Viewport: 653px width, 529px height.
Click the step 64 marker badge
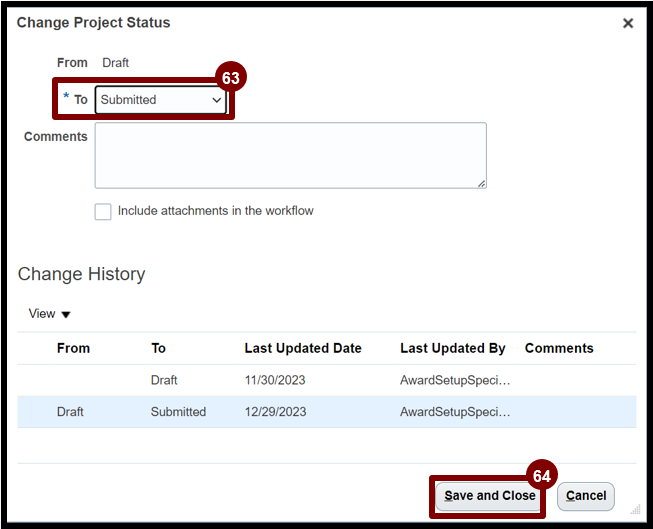542,476
